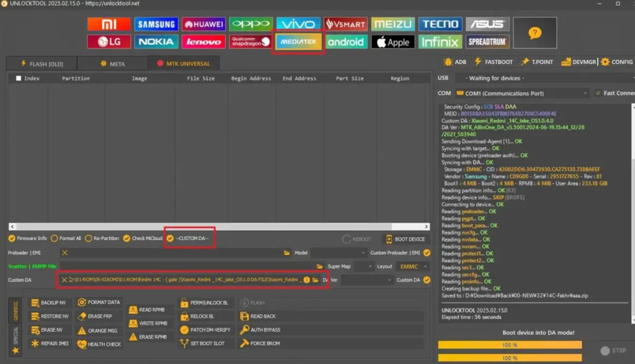This screenshot has height=364, width=635.
Task: Select the Apple brand logo
Action: (x=393, y=42)
